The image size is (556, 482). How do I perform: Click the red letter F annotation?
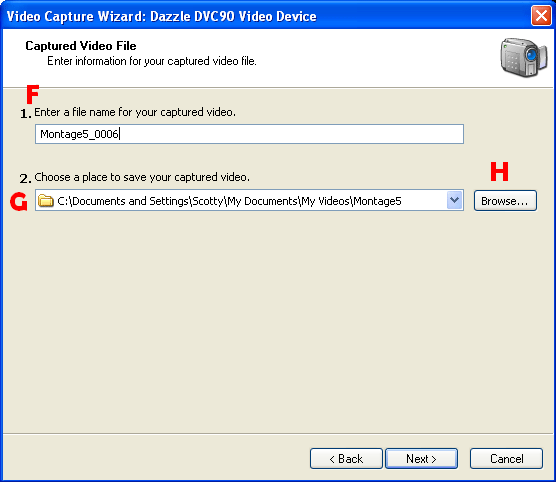(33, 94)
